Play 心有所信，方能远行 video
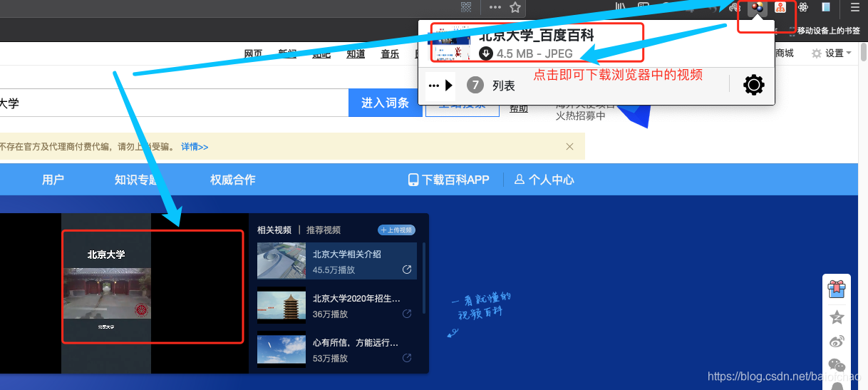The width and height of the screenshot is (868, 390). [336, 349]
